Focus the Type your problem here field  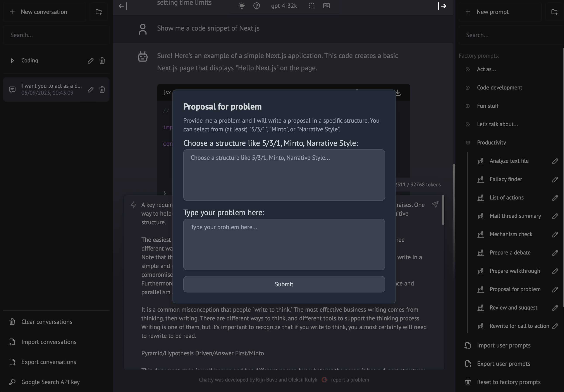pyautogui.click(x=284, y=244)
